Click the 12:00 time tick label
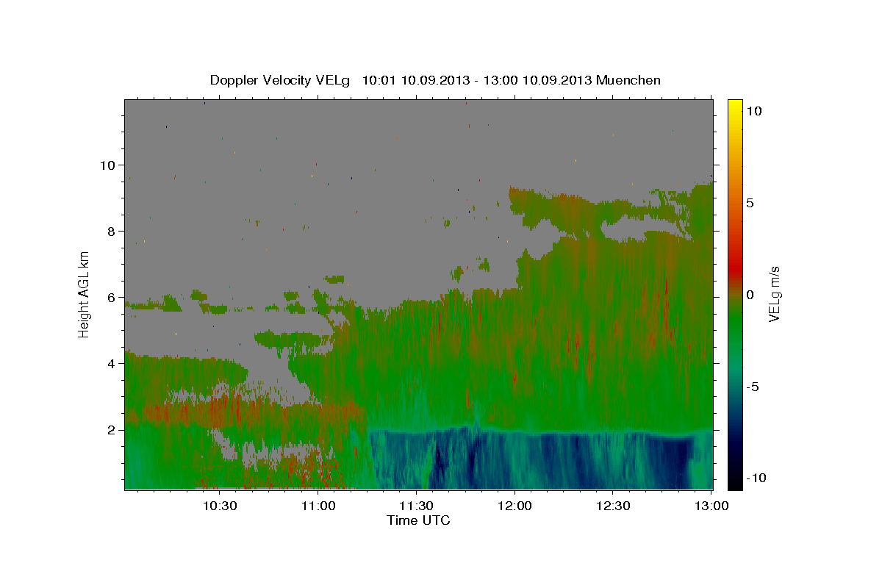The height and width of the screenshot is (588, 882). [x=514, y=506]
